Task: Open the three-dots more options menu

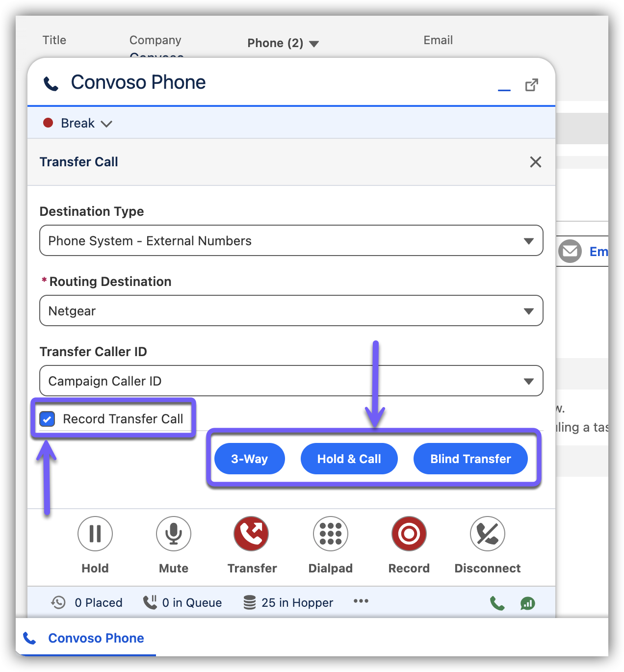Action: pyautogui.click(x=361, y=601)
